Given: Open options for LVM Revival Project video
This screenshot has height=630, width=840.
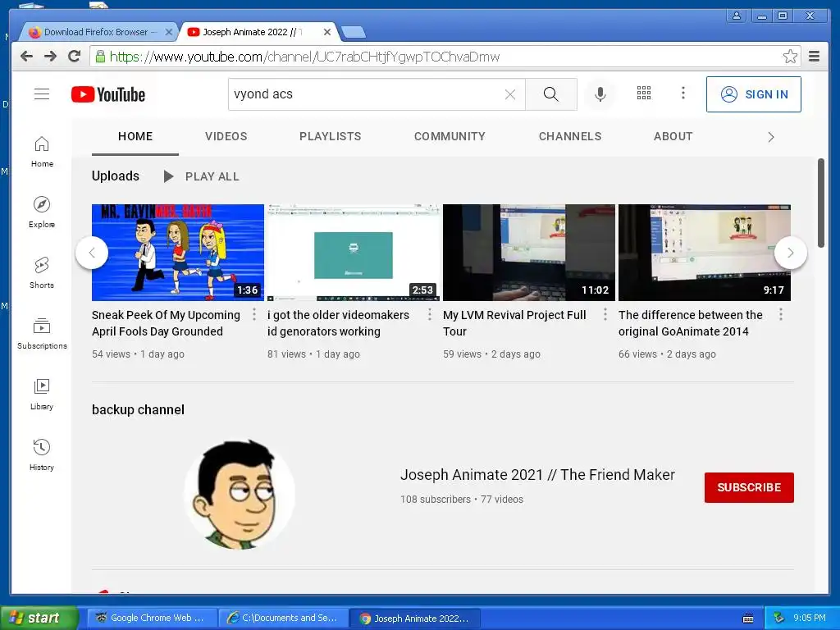Looking at the screenshot, I should tap(605, 314).
